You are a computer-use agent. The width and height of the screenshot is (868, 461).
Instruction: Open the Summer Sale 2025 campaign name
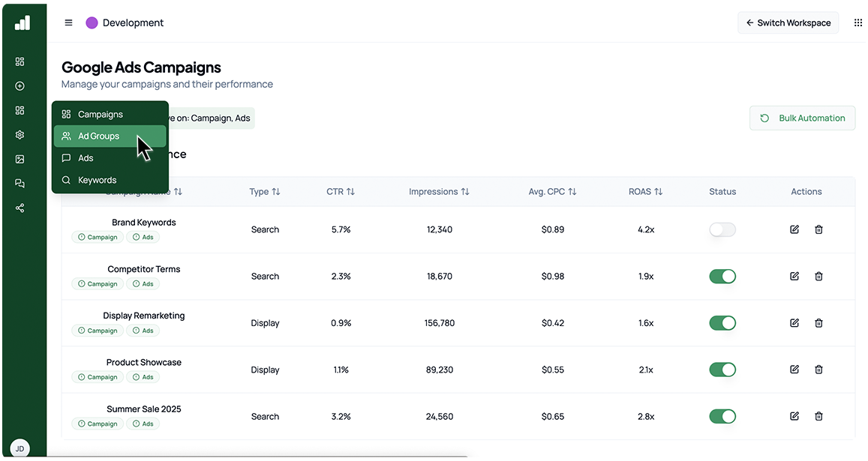[144, 409]
